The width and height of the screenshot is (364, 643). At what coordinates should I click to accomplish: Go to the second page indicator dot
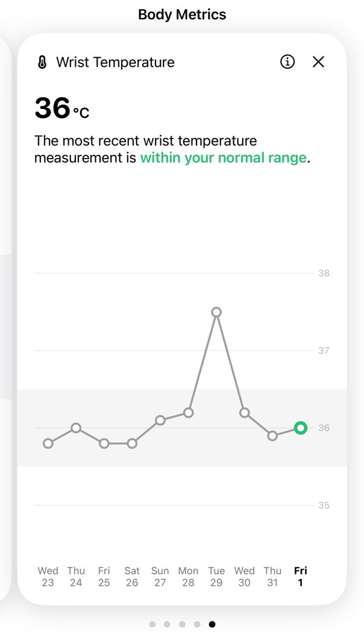(x=167, y=624)
